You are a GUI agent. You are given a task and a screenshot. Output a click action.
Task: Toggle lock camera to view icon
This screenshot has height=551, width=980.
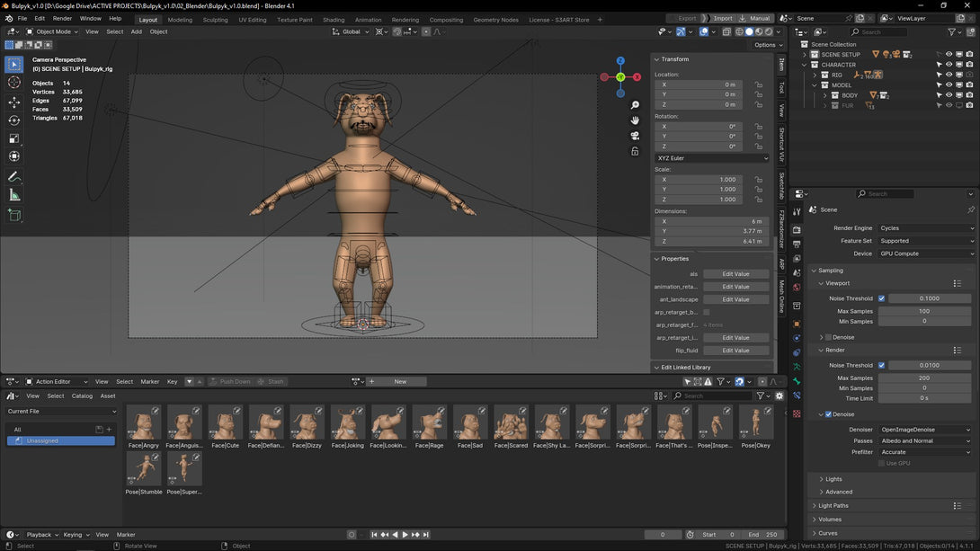click(x=635, y=151)
